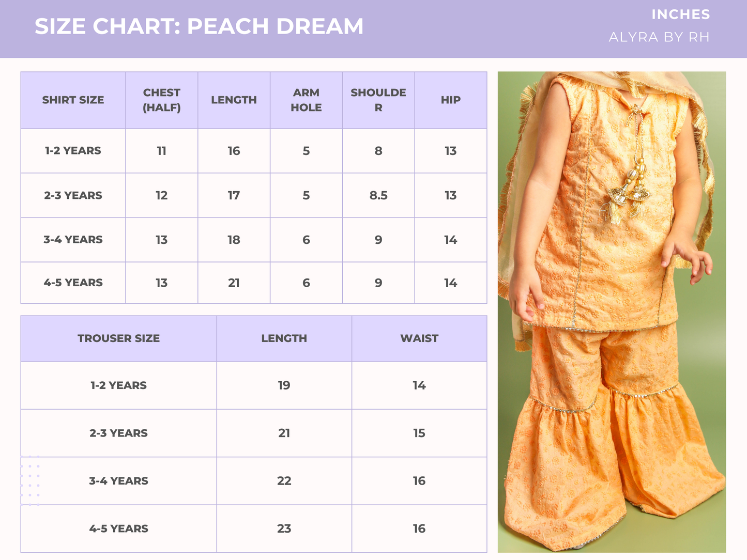Click the shirt length value 21
747x560 pixels.
234,283
